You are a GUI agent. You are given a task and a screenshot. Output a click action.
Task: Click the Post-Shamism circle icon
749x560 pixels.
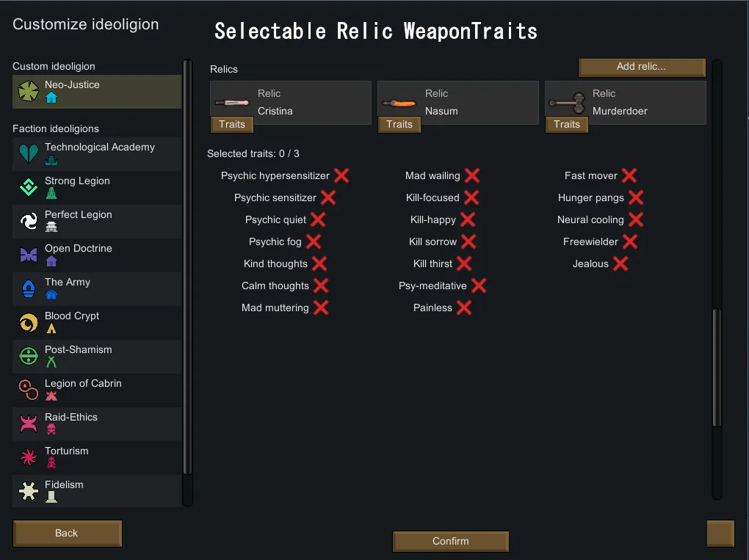point(29,356)
